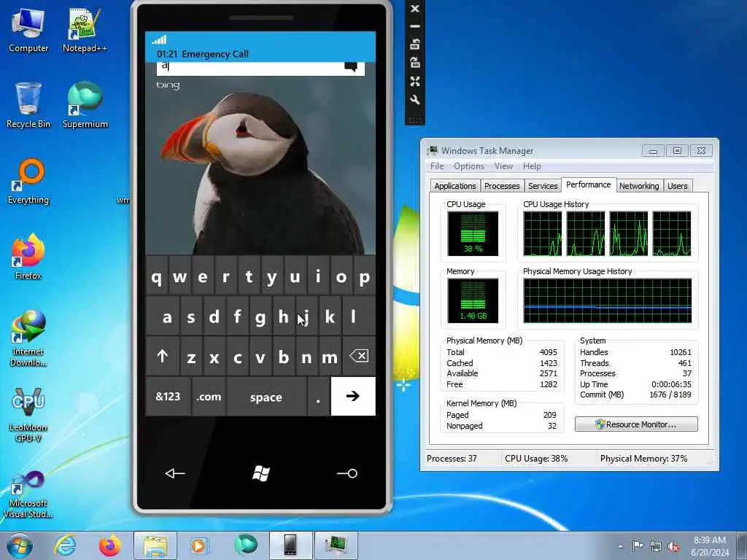Switch to phone emulator taskbar button
This screenshot has height=560, width=747.
click(290, 545)
